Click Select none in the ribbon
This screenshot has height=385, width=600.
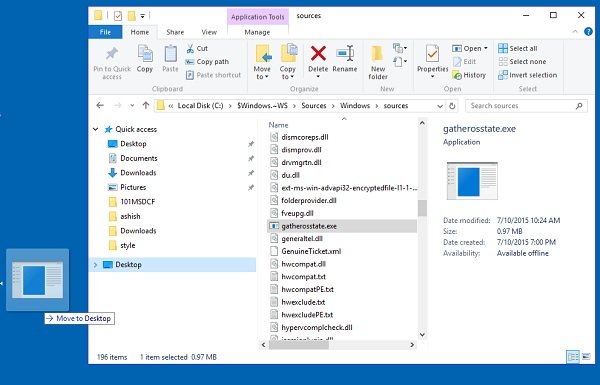tap(522, 62)
